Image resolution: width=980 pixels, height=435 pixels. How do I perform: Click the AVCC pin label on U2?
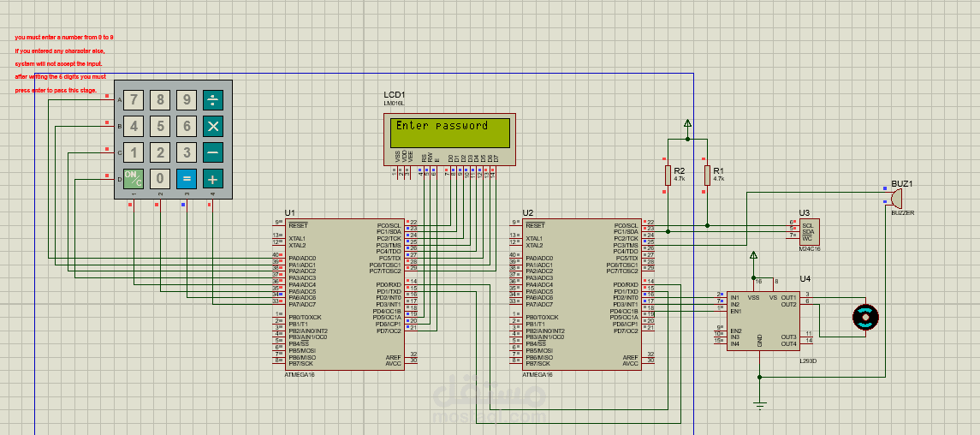point(631,363)
